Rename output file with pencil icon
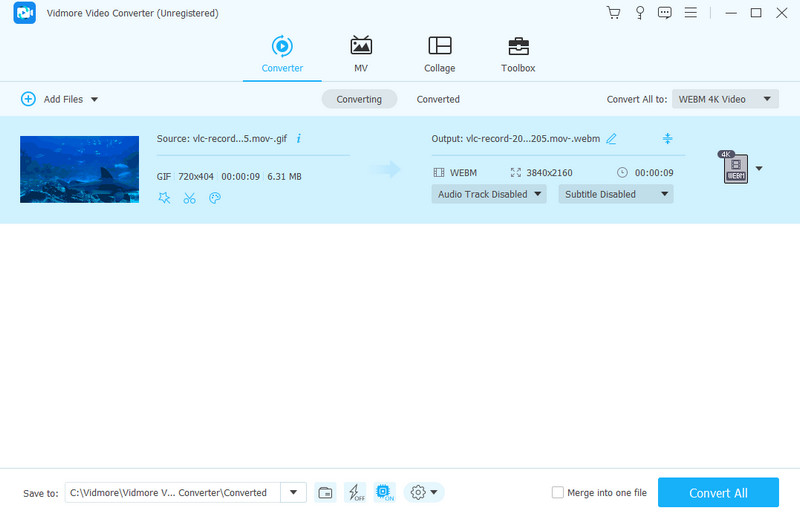 coord(611,139)
